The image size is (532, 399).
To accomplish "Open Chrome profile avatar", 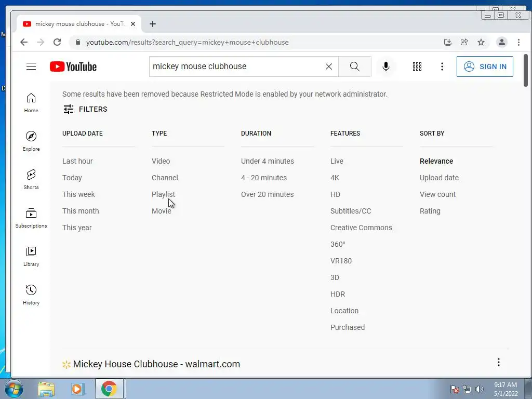I will [x=501, y=42].
